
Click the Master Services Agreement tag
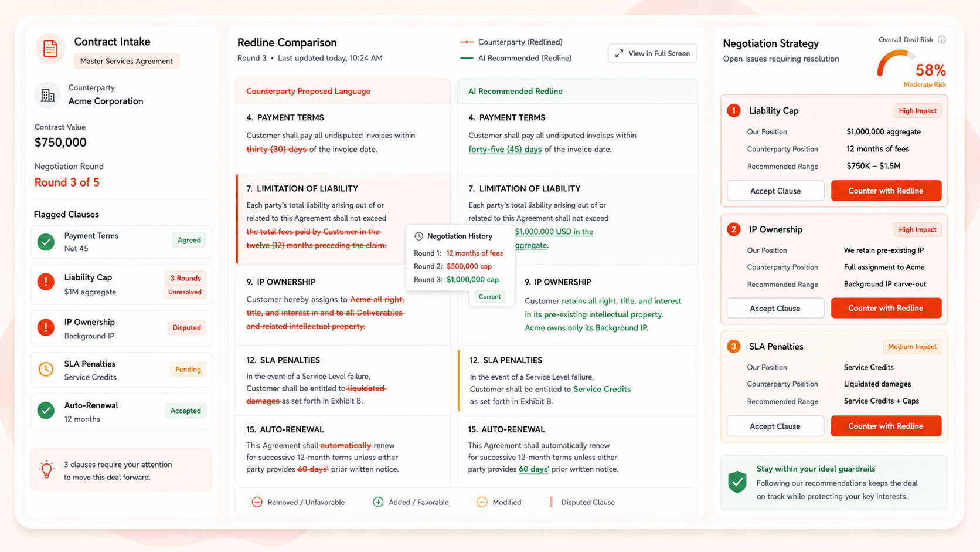tap(126, 61)
